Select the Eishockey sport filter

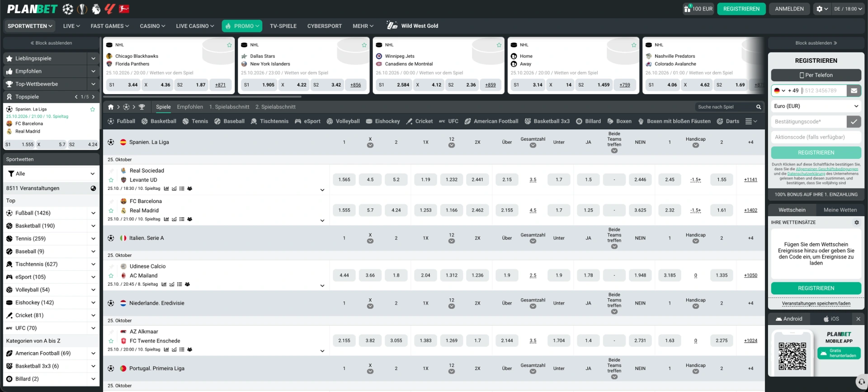pos(383,121)
